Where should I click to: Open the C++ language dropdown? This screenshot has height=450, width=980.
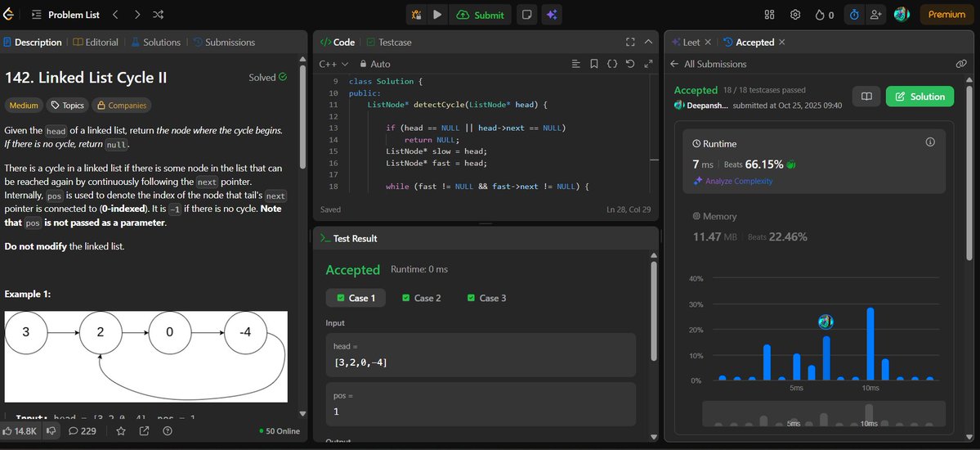click(x=333, y=64)
